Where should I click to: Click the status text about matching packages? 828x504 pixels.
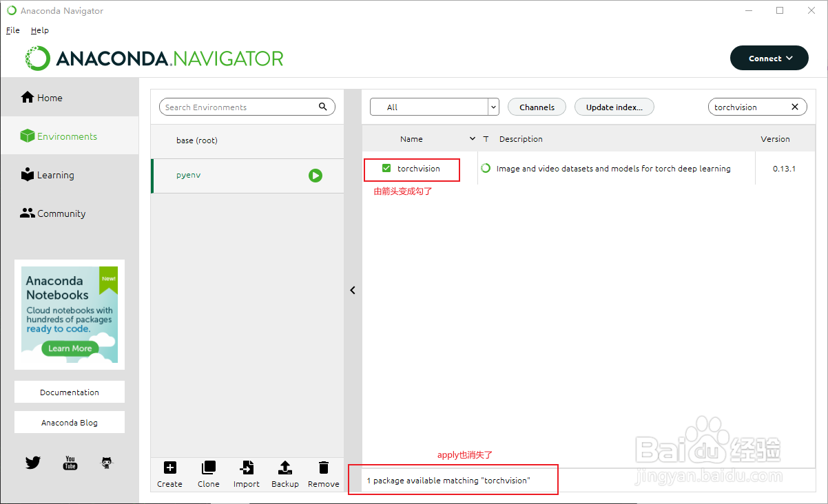(448, 481)
